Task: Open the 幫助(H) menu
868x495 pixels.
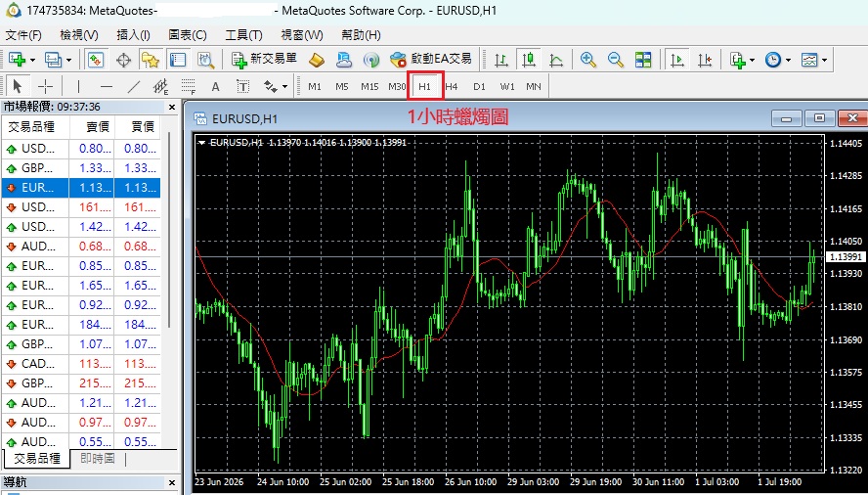Action: point(361,35)
